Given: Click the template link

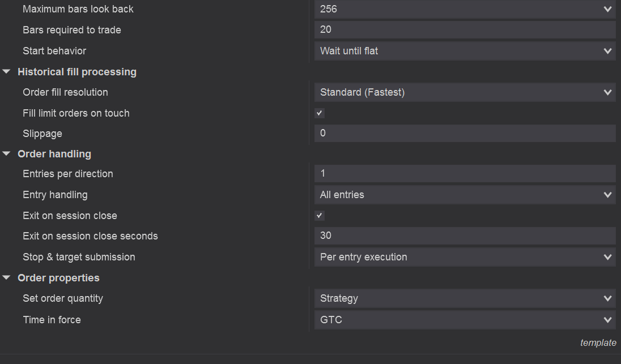Looking at the screenshot, I should pyautogui.click(x=598, y=343).
